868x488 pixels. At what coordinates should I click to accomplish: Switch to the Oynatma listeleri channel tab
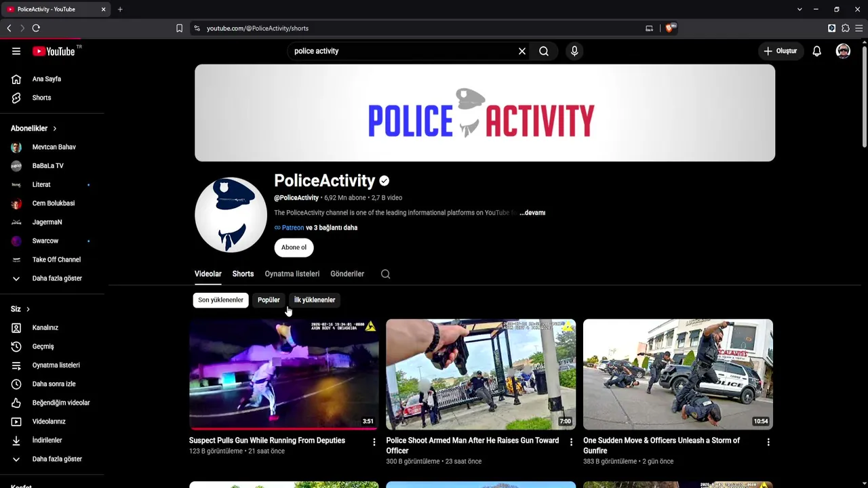(x=292, y=274)
